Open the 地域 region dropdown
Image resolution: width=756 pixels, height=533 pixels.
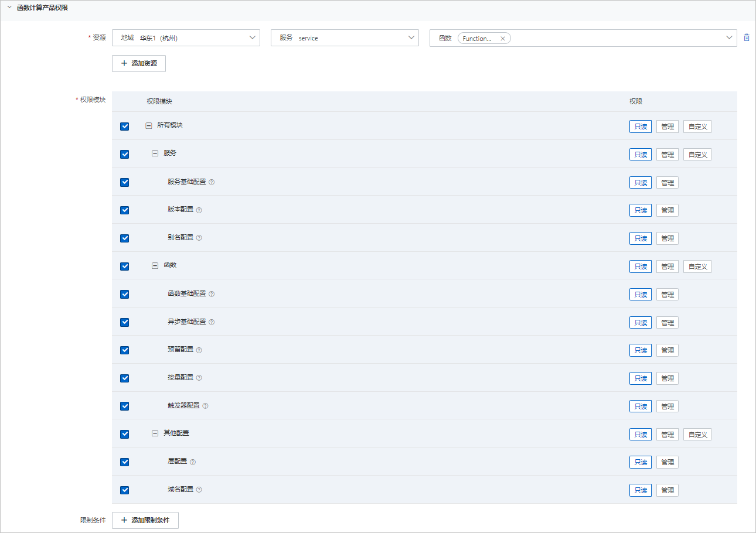coord(186,37)
